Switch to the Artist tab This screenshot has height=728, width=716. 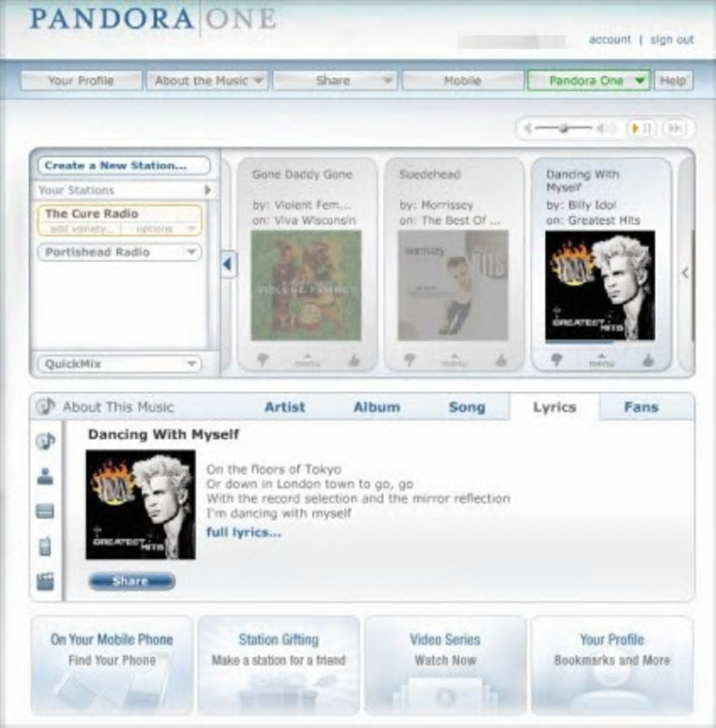click(284, 407)
